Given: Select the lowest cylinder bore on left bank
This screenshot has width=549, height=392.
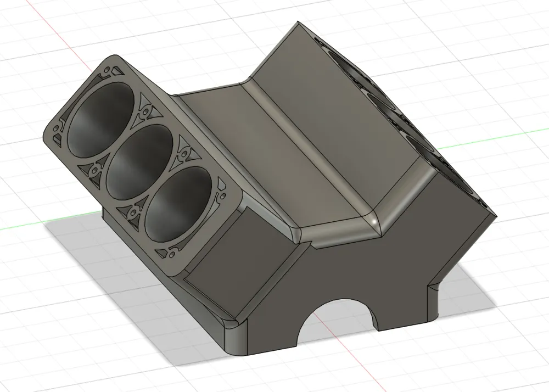Looking at the screenshot, I should (179, 204).
